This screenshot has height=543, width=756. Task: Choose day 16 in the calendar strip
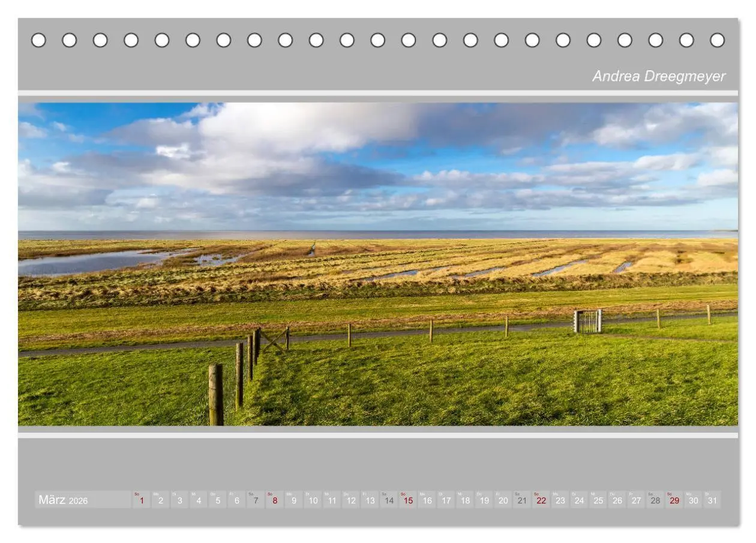click(x=427, y=500)
